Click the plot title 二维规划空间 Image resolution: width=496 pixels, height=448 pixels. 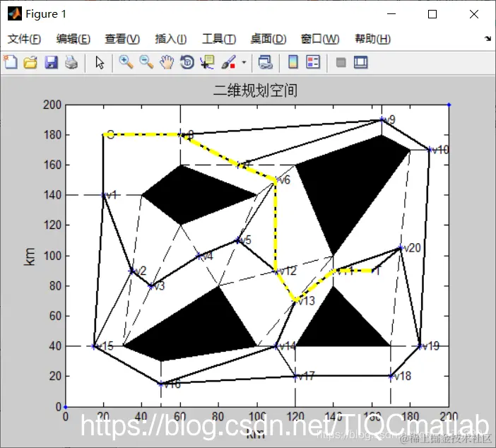255,90
